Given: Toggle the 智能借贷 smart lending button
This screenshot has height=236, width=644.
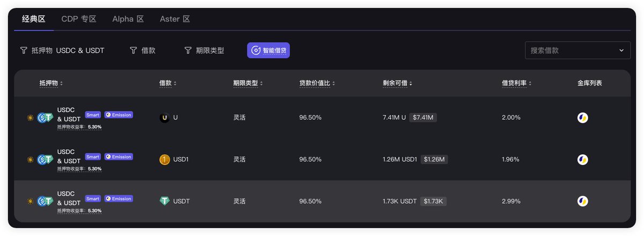Looking at the screenshot, I should coord(268,51).
